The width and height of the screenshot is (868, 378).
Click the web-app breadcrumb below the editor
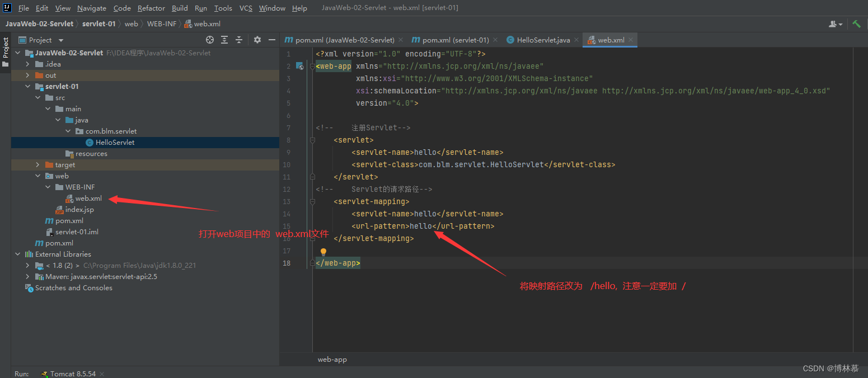tap(332, 360)
